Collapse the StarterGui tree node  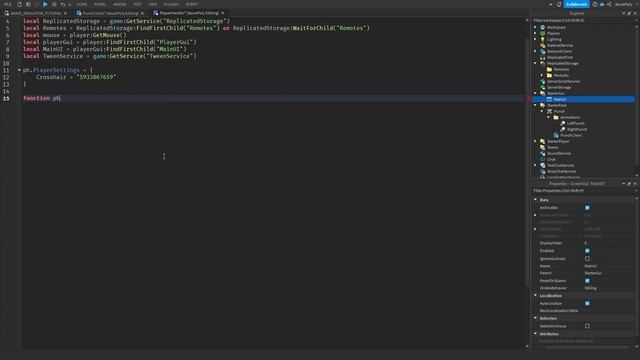click(535, 93)
